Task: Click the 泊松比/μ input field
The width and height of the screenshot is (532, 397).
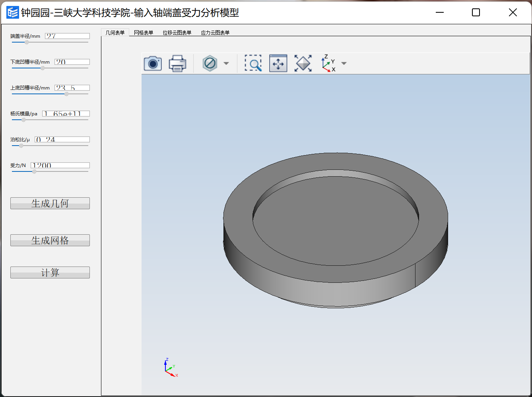Action: (62, 139)
